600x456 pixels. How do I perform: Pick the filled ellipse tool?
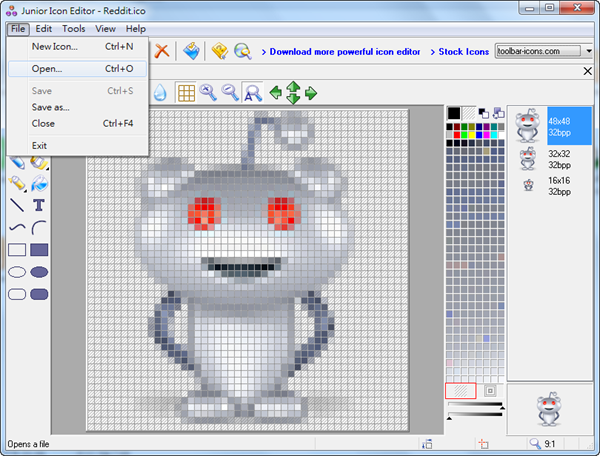point(39,272)
